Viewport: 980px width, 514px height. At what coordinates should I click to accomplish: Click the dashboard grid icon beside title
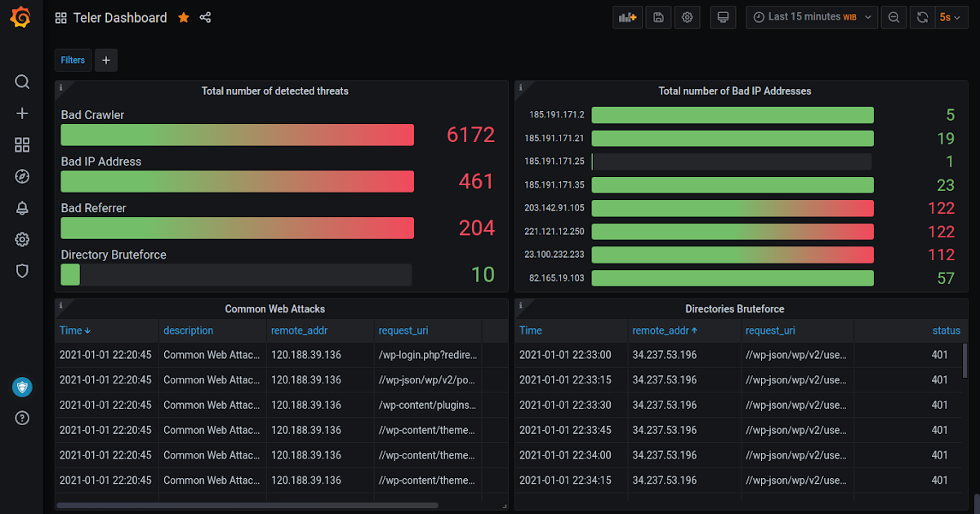(61, 17)
